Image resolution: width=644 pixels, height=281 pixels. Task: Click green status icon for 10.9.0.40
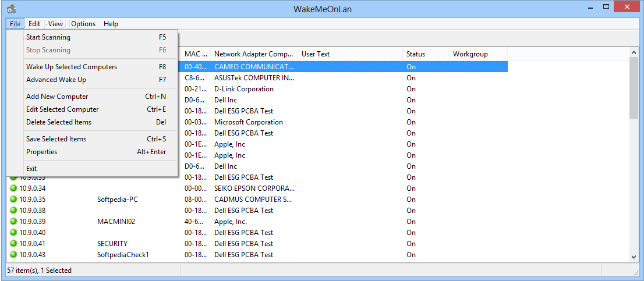pyautogui.click(x=13, y=233)
